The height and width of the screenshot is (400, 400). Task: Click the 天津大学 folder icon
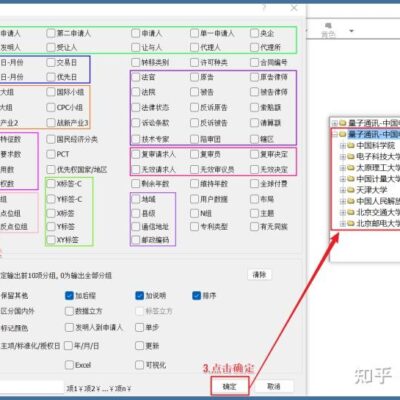click(350, 190)
